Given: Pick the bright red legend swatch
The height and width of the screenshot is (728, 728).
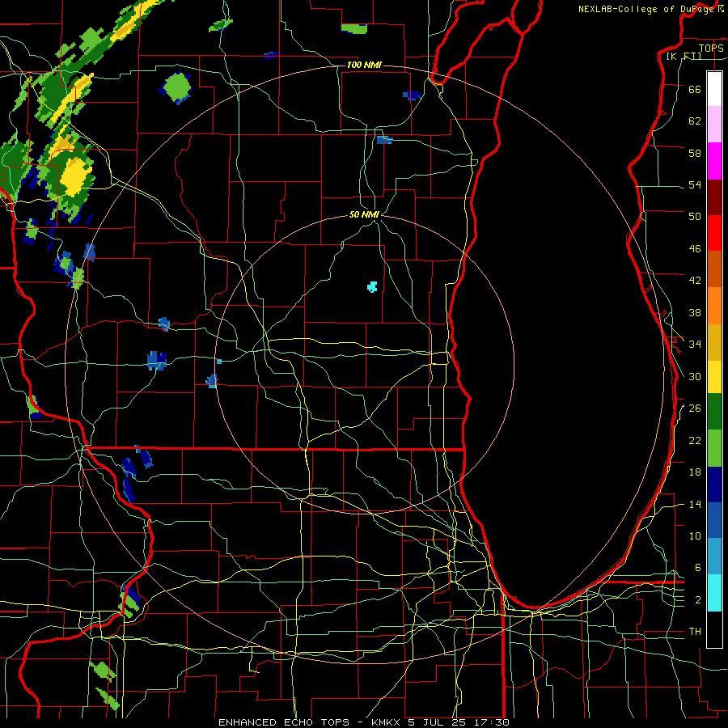Looking at the screenshot, I should coord(714,233).
